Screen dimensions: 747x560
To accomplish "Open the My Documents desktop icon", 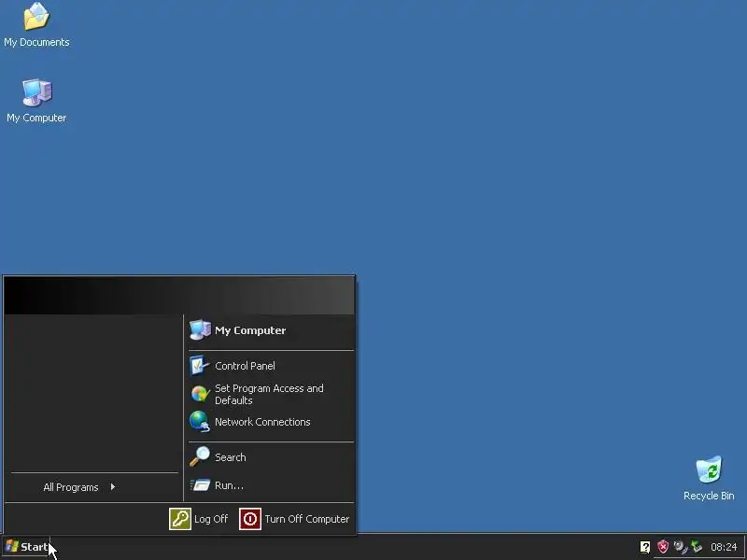I will tap(36, 25).
